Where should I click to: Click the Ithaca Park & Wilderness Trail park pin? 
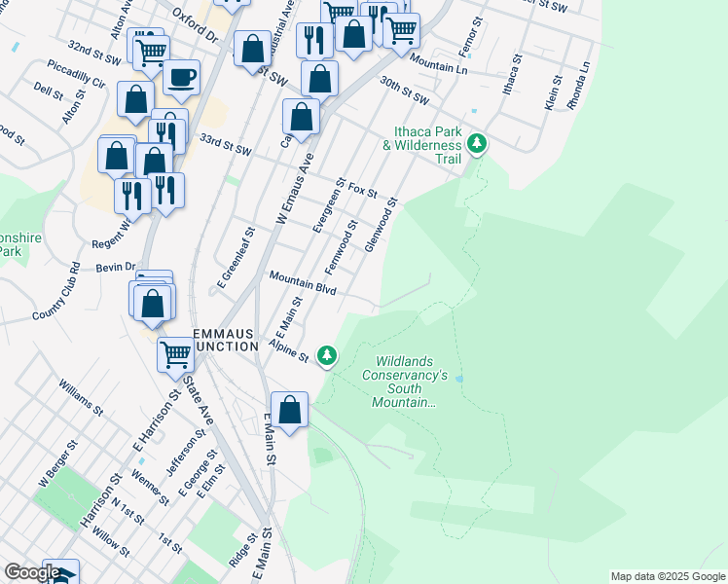click(477, 144)
